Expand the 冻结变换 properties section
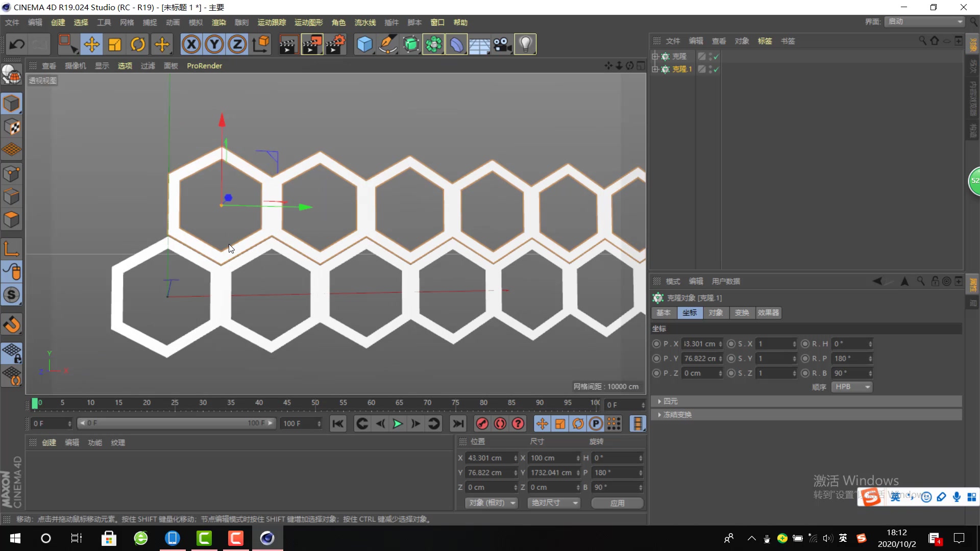 point(659,414)
